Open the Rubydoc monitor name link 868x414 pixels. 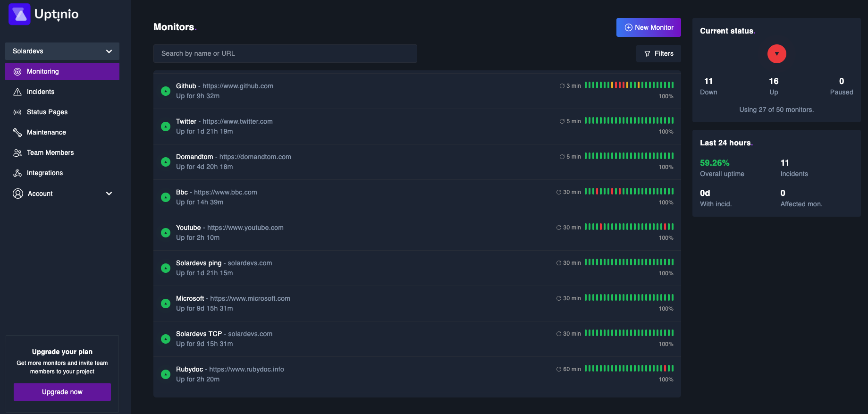[x=189, y=369]
